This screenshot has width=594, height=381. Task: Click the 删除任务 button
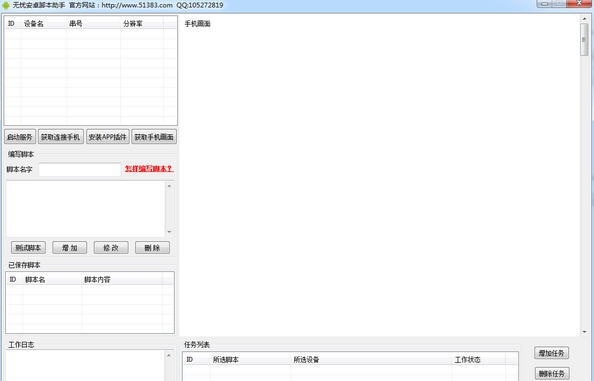point(552,374)
